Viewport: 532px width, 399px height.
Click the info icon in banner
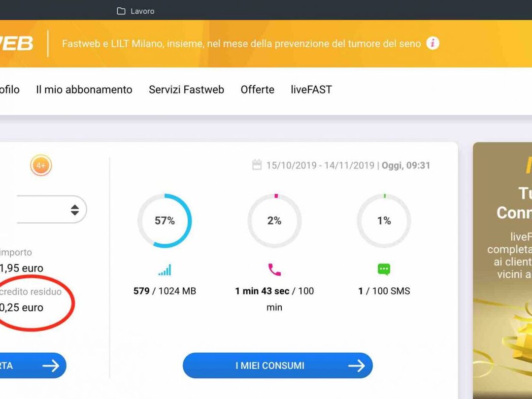point(432,43)
